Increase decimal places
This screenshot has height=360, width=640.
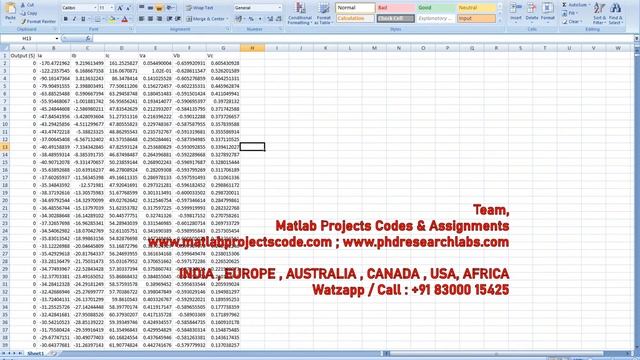coord(270,19)
